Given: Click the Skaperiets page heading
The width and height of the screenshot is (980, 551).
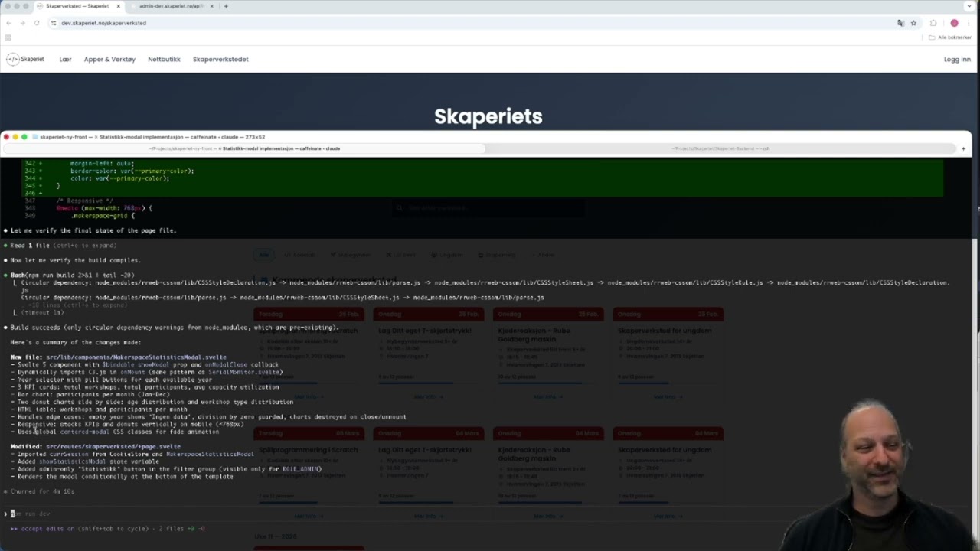Looking at the screenshot, I should [x=488, y=116].
